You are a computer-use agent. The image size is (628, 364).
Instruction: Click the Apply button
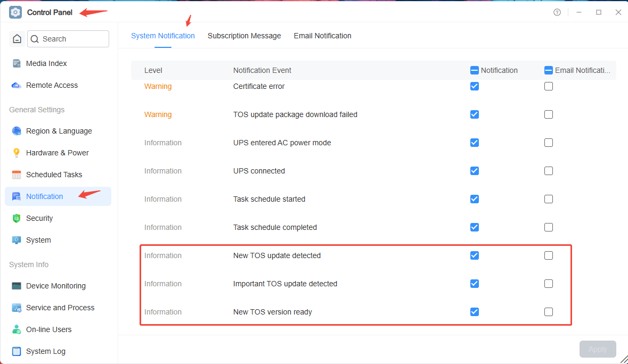[598, 349]
